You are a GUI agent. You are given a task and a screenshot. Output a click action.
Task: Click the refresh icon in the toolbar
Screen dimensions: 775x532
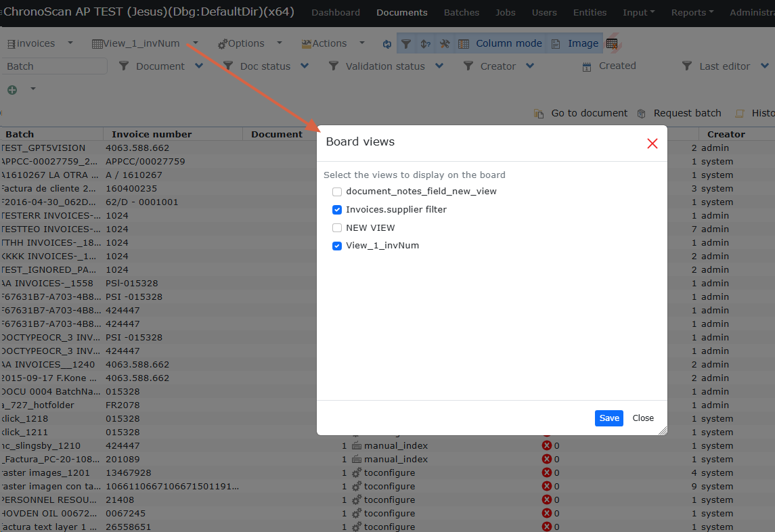[x=387, y=44]
